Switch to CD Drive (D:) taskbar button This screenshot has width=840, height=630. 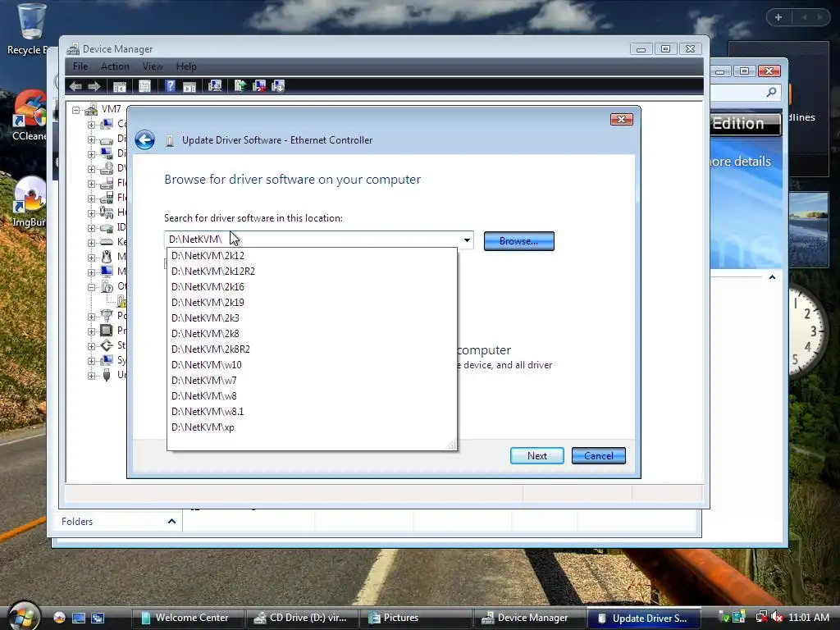303,618
